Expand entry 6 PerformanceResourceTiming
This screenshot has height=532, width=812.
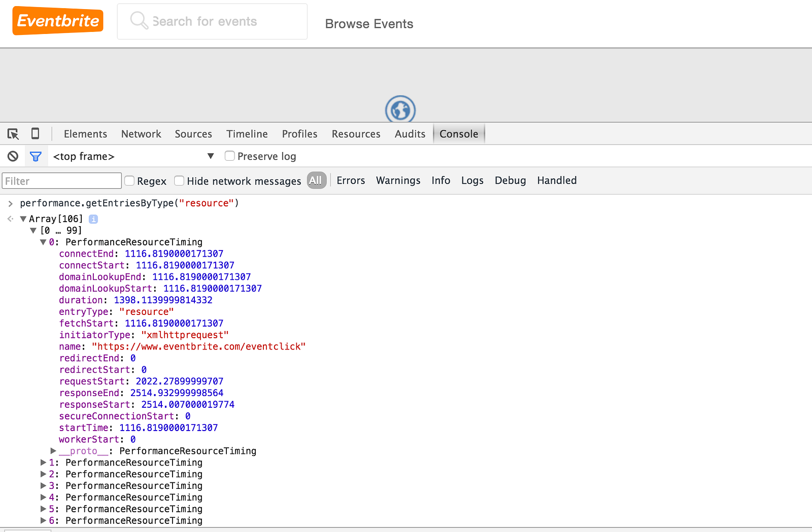pyautogui.click(x=44, y=520)
